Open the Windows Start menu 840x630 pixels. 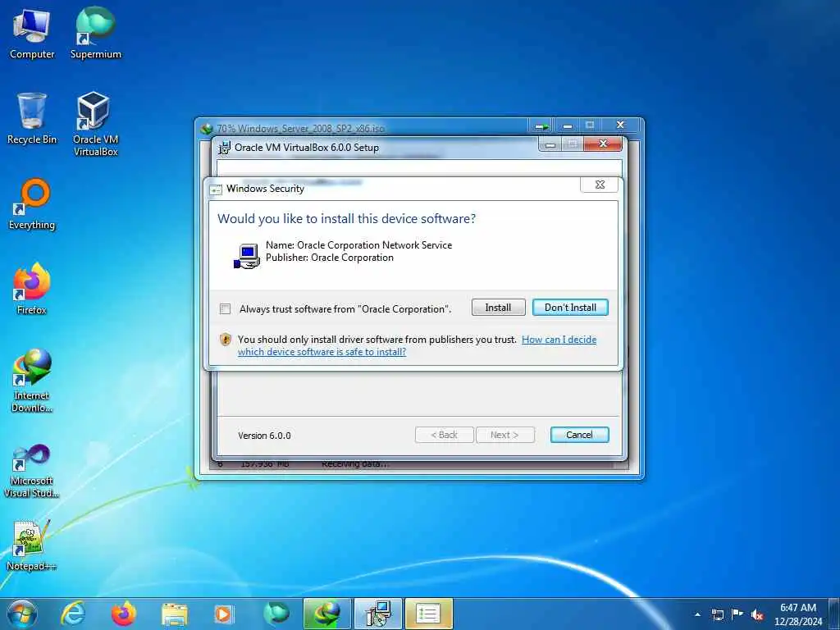click(22, 614)
